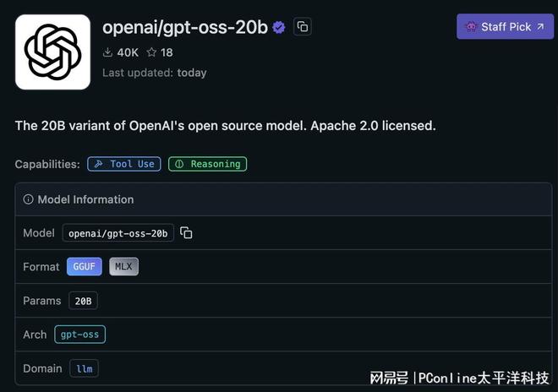The width and height of the screenshot is (558, 392).
Task: Click the brain icon in Reasoning badge
Action: pyautogui.click(x=179, y=164)
